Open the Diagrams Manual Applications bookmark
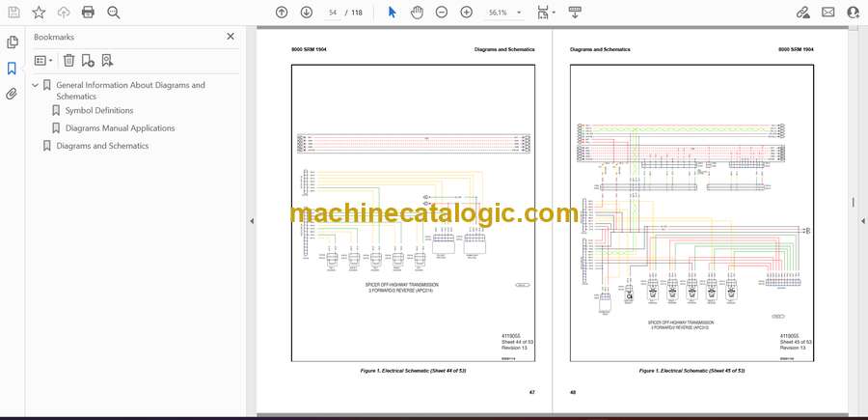This screenshot has width=868, height=420. tap(120, 127)
